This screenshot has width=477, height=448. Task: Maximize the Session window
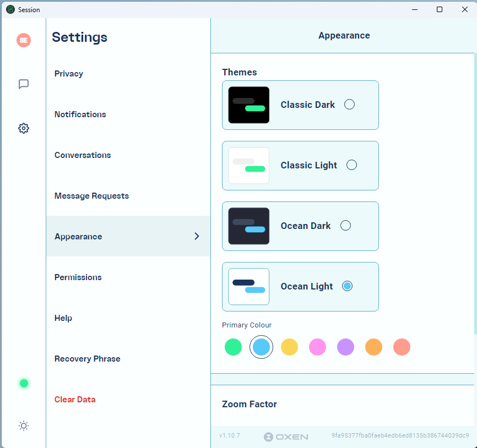(x=440, y=9)
